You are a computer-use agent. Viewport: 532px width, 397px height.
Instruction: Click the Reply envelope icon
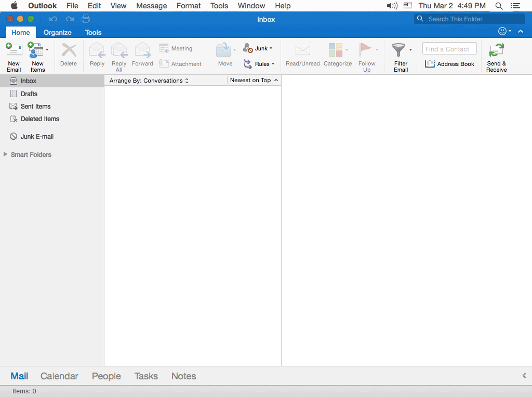point(97,50)
